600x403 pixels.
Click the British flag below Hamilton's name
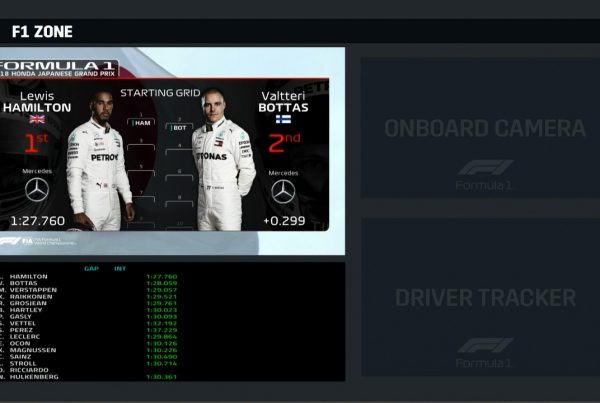tap(37, 119)
